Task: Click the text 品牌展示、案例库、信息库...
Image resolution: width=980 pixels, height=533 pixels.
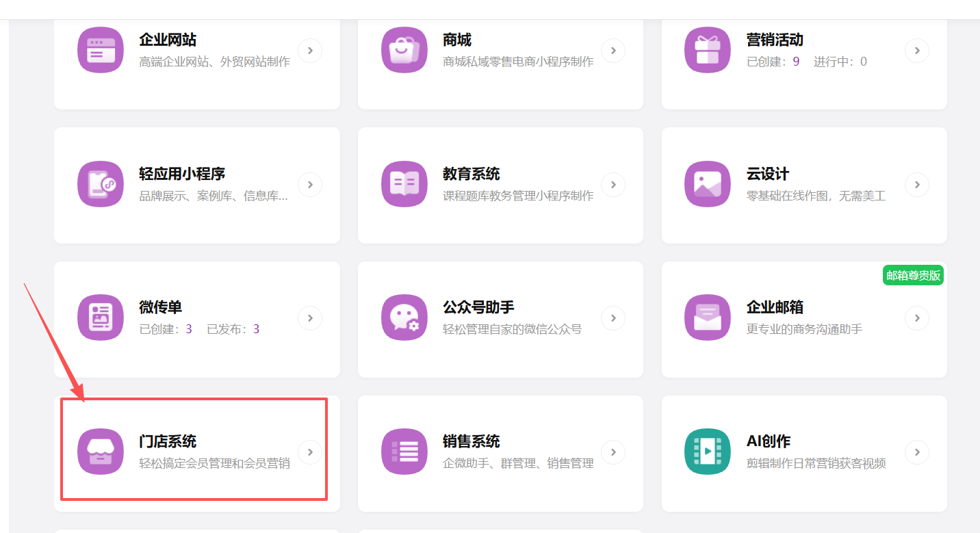Action: [214, 196]
